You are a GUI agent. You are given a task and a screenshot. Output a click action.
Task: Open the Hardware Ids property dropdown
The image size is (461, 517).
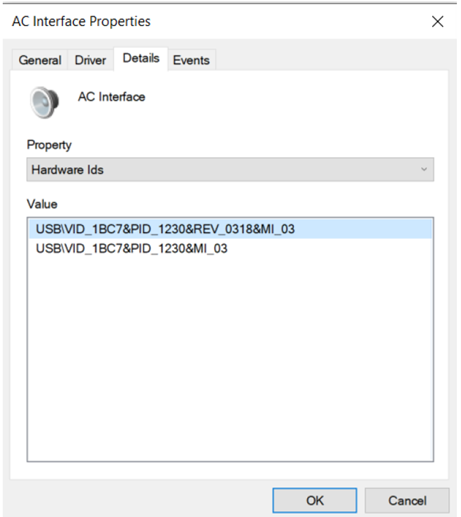(230, 169)
